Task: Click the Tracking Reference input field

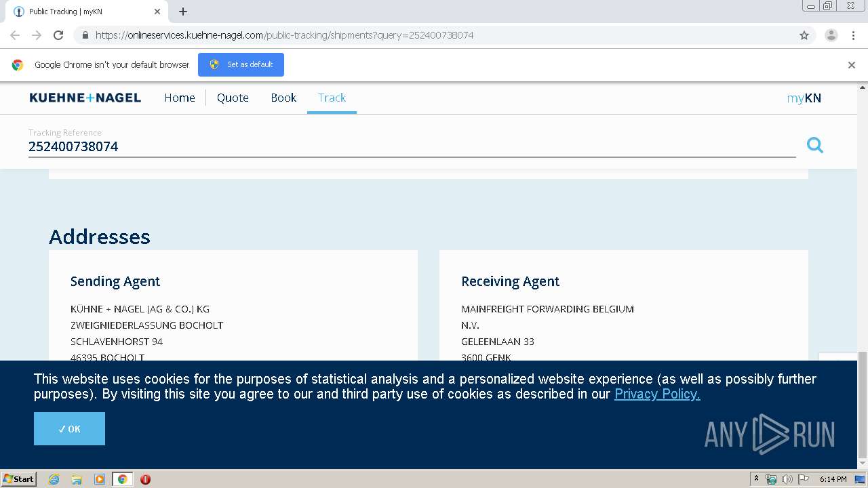Action: click(412, 146)
